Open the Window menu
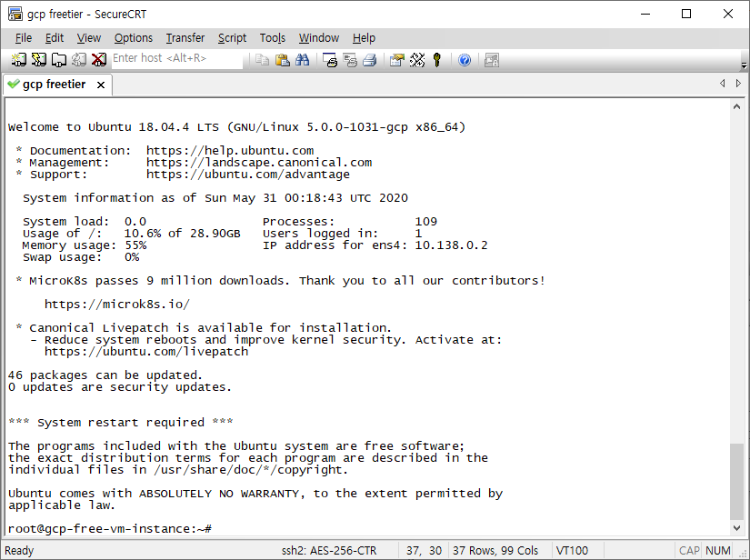This screenshot has height=560, width=750. (319, 38)
